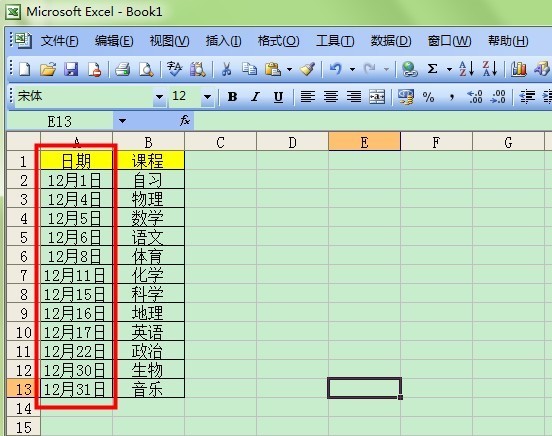Open the AutoSum functions dropdown arrow
The width and height of the screenshot is (552, 436).
pos(449,69)
